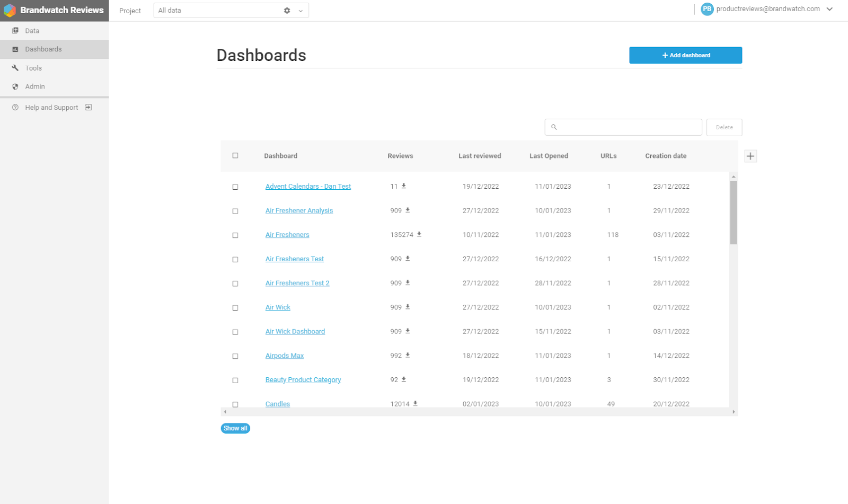Image resolution: width=848 pixels, height=504 pixels.
Task: Sort by the Dashboard column header
Action: tap(281, 156)
